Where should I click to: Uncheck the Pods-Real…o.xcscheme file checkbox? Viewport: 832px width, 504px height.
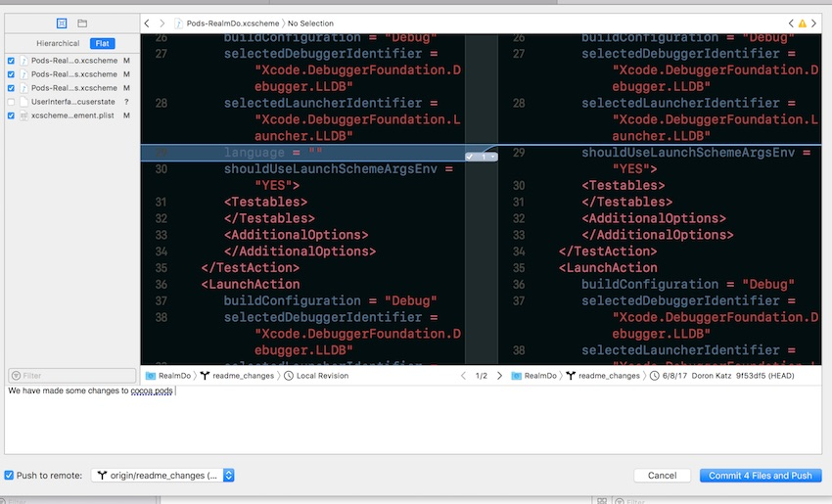click(11, 61)
